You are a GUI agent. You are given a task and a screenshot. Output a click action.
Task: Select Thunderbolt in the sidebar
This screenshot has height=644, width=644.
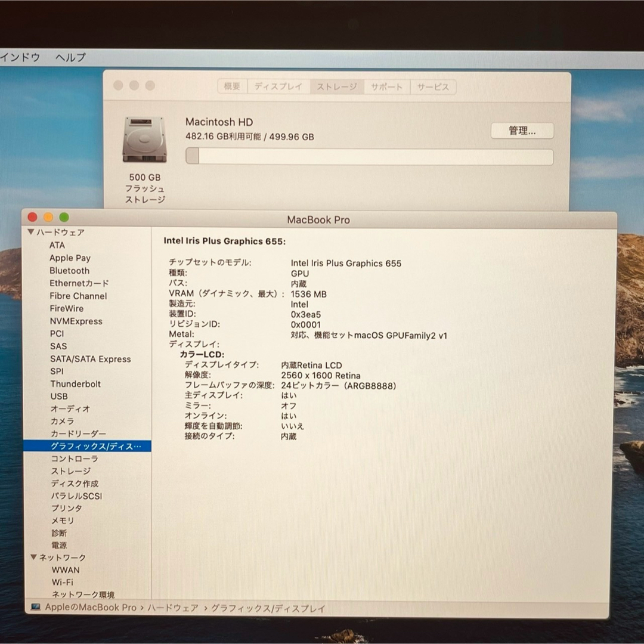tap(75, 384)
